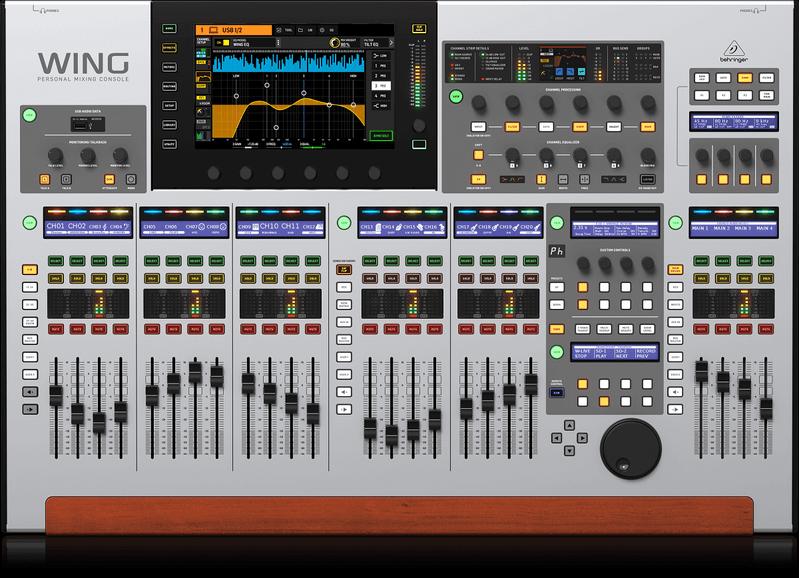
Task: Open CHANNEL SETUP on the touchscreen sidebar
Action: (x=203, y=40)
